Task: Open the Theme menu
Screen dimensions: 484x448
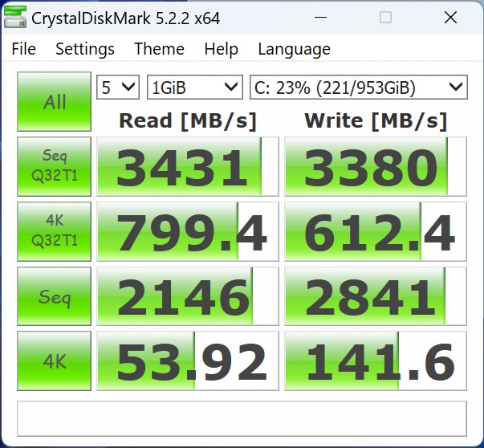Action: tap(159, 49)
